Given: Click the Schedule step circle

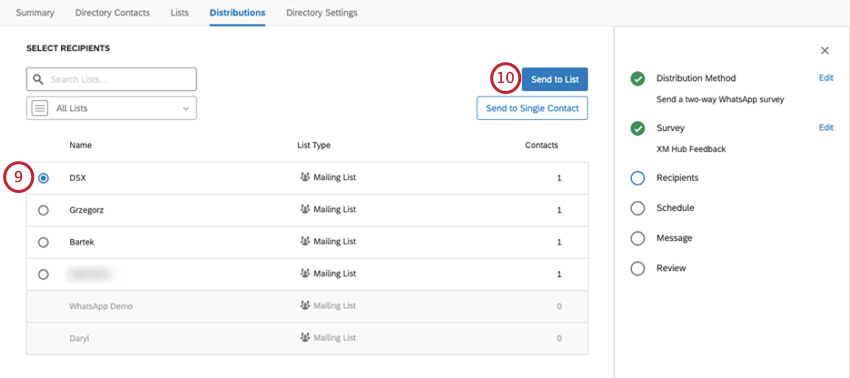Looking at the screenshot, I should point(638,208).
